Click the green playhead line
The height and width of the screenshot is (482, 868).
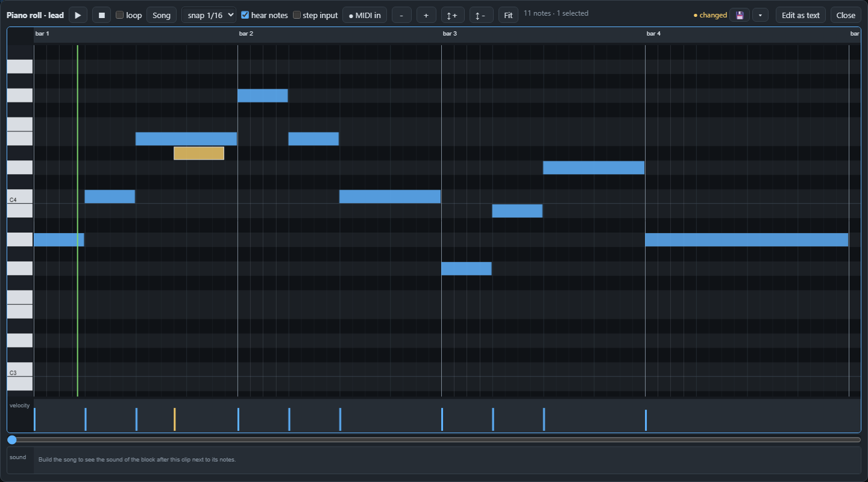pos(78,221)
